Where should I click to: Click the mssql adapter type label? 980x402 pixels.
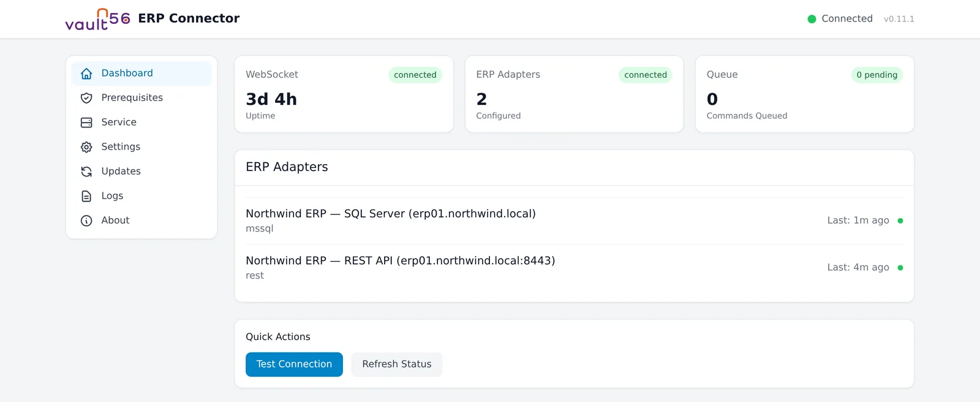pos(260,229)
